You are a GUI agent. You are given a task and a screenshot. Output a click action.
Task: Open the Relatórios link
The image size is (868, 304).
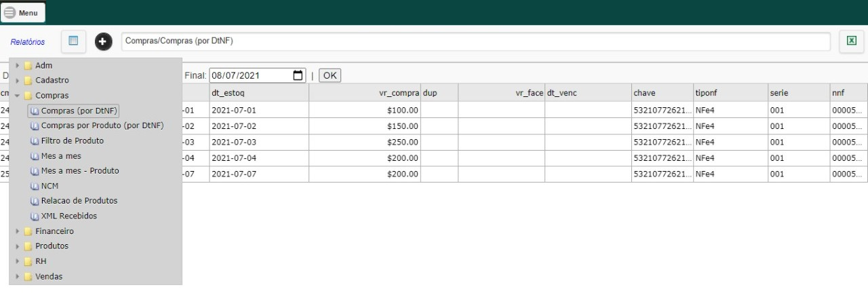[28, 42]
